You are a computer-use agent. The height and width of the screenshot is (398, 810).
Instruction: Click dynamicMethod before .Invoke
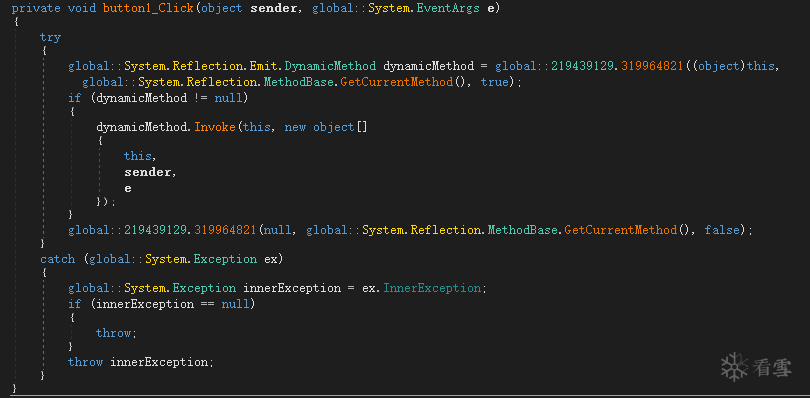point(142,127)
